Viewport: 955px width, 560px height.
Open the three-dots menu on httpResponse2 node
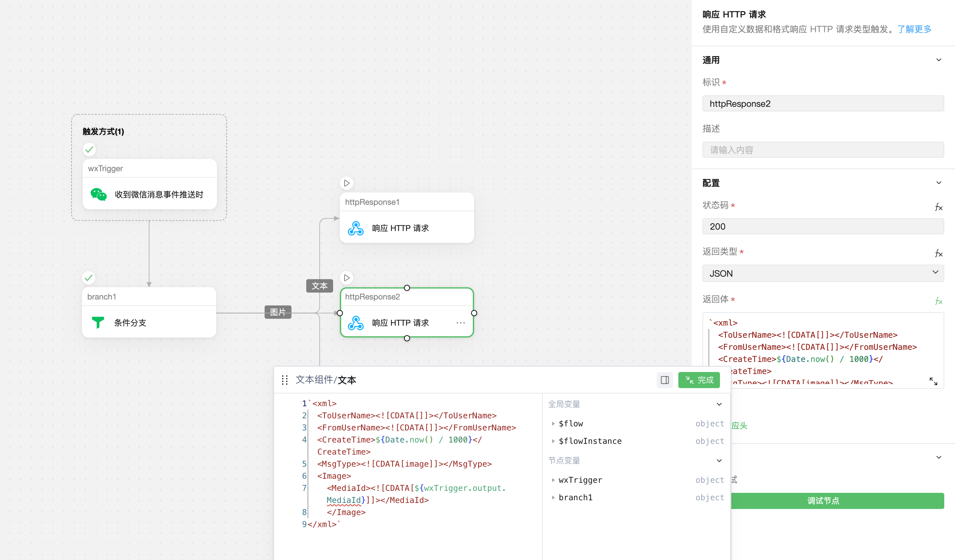(460, 323)
